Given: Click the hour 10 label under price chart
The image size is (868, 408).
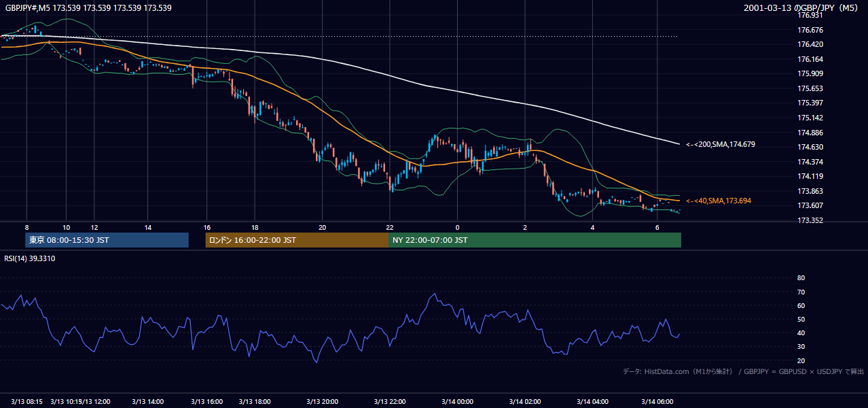Looking at the screenshot, I should click(x=66, y=227).
